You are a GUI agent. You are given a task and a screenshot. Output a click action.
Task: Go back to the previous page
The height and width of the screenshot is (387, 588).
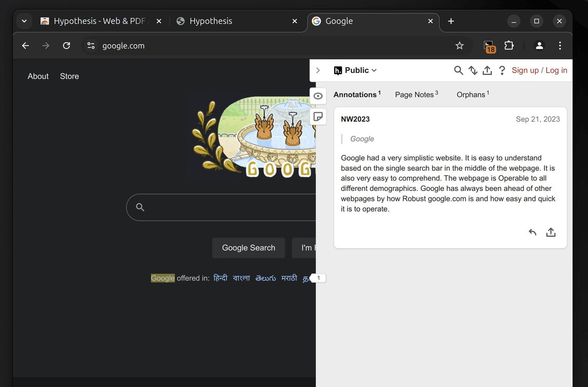pos(25,45)
